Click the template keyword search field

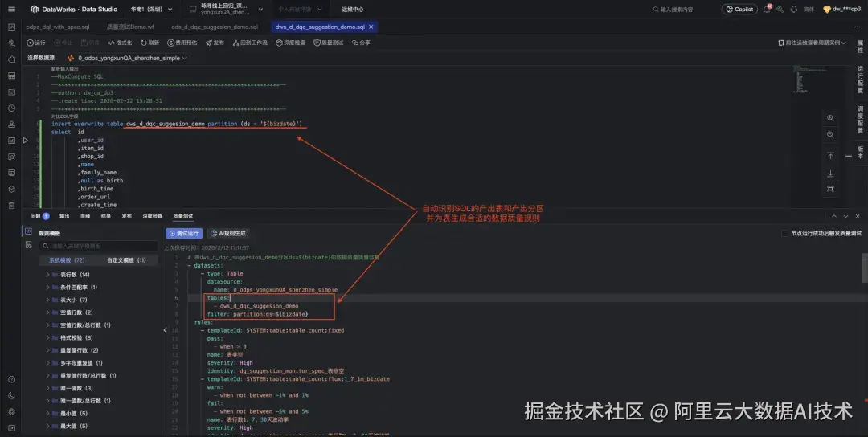[x=99, y=246]
